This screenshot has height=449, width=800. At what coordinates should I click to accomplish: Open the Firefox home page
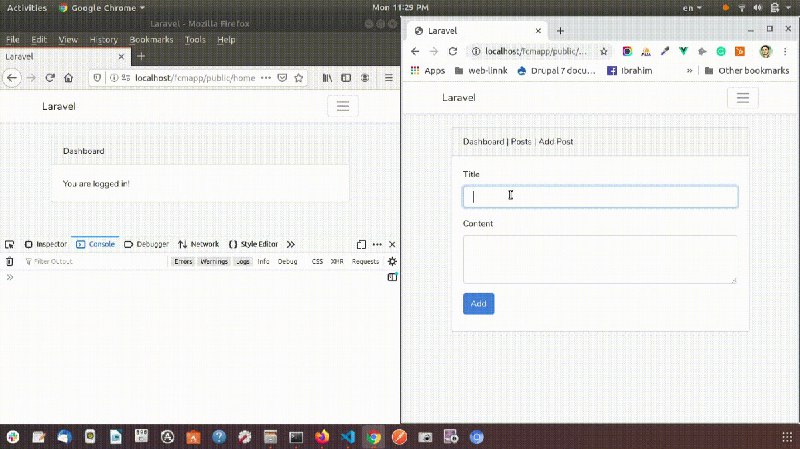[x=68, y=78]
